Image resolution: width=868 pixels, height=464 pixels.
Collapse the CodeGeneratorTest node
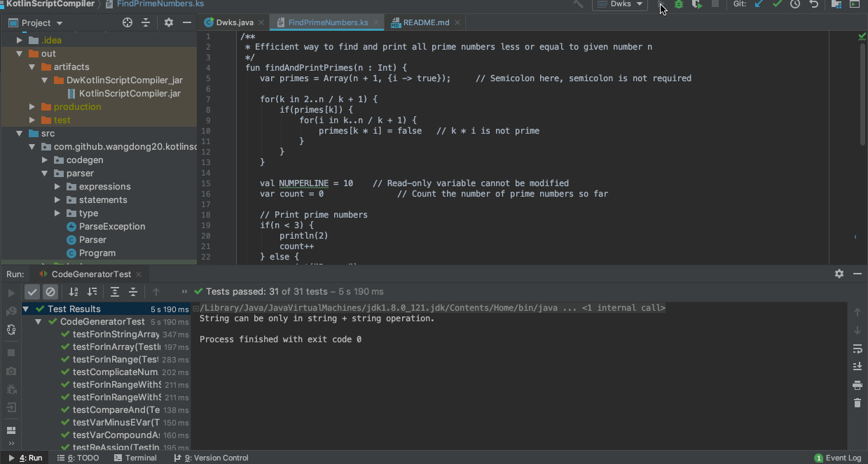point(39,322)
